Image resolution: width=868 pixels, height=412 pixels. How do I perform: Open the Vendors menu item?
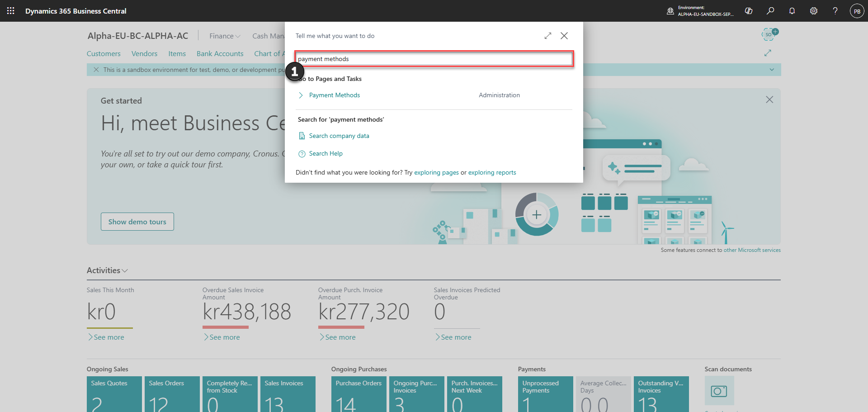click(144, 54)
